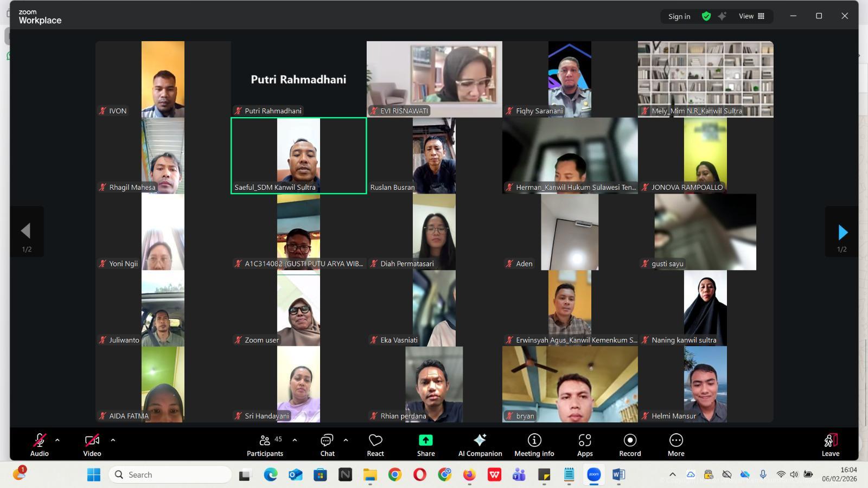Open Zoom Apps
This screenshot has width=868, height=488.
coord(584,445)
